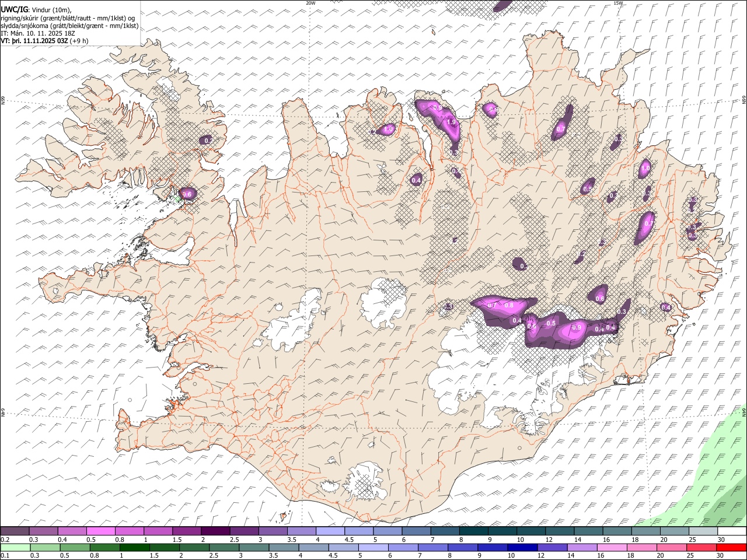The width and height of the screenshot is (747, 560).
Task: Select bottom legend swatch between 2.5 and 3
Action: click(224, 548)
